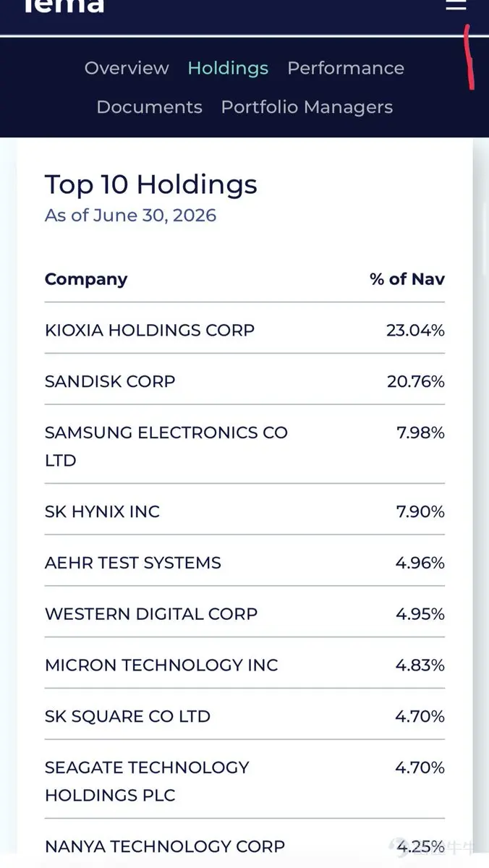Image resolution: width=489 pixels, height=868 pixels.
Task: Click the SK HYNIX INC row
Action: point(244,510)
